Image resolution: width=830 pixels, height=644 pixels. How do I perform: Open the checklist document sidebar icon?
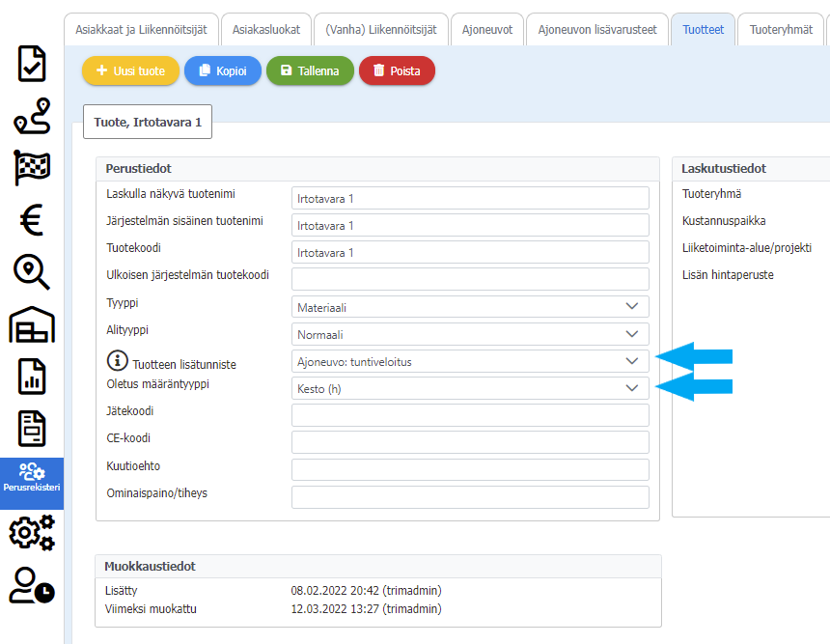click(32, 63)
